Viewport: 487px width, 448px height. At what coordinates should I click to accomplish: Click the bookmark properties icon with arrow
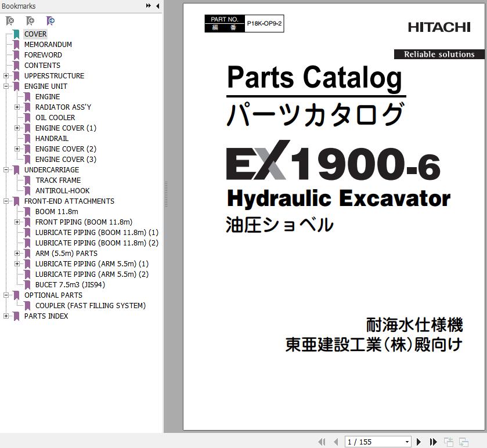click(x=50, y=21)
